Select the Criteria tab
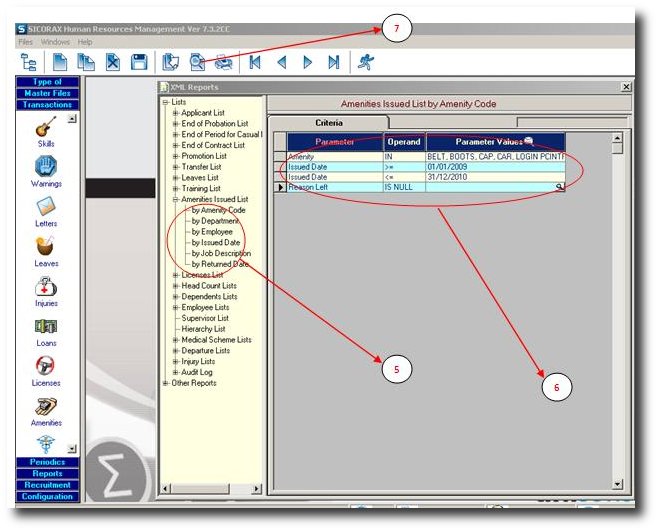Viewport: 658px width, 531px height. [329, 123]
